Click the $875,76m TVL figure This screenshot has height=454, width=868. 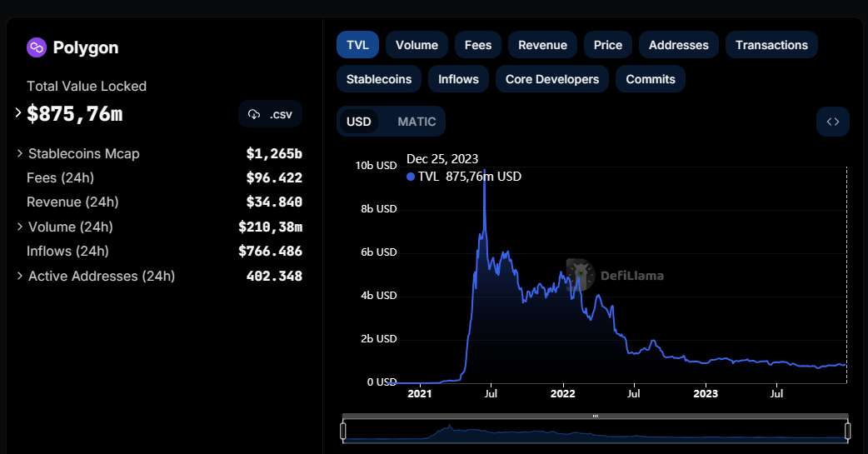[x=75, y=114]
